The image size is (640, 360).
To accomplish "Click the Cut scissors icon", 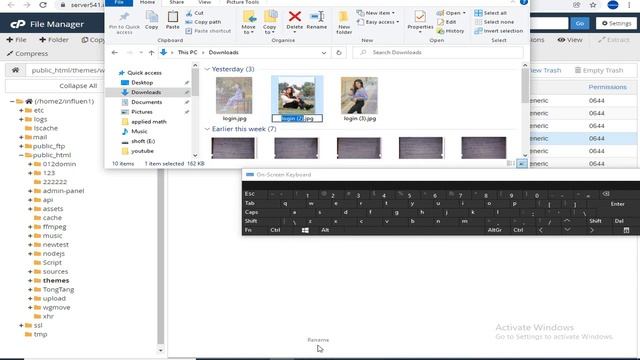I will coord(189,13).
